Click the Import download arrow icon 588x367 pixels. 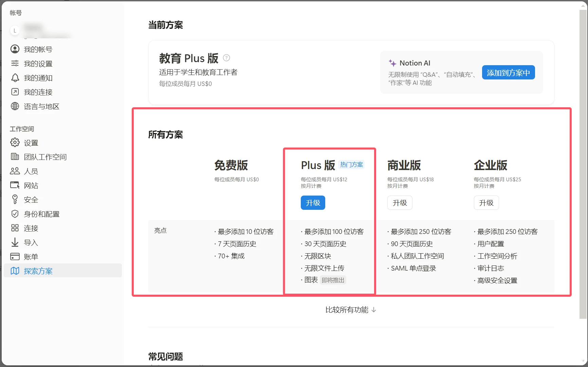click(15, 242)
